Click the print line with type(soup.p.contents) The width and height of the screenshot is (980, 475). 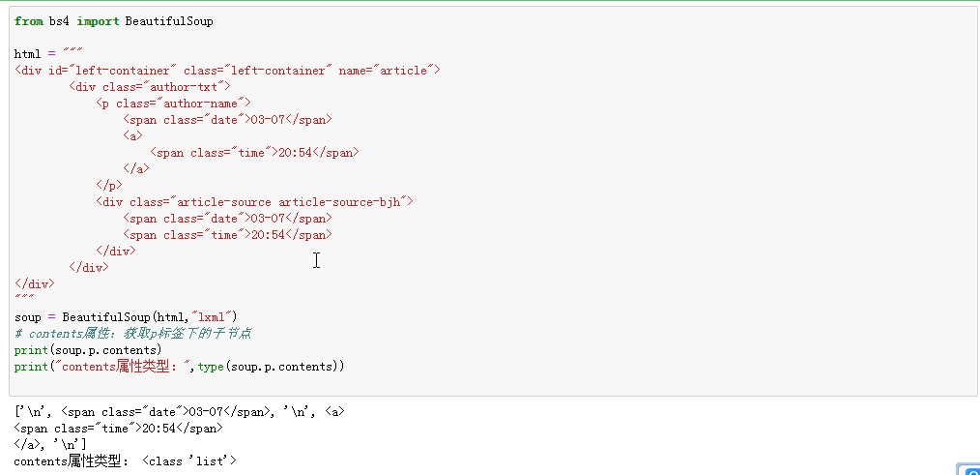[179, 367]
